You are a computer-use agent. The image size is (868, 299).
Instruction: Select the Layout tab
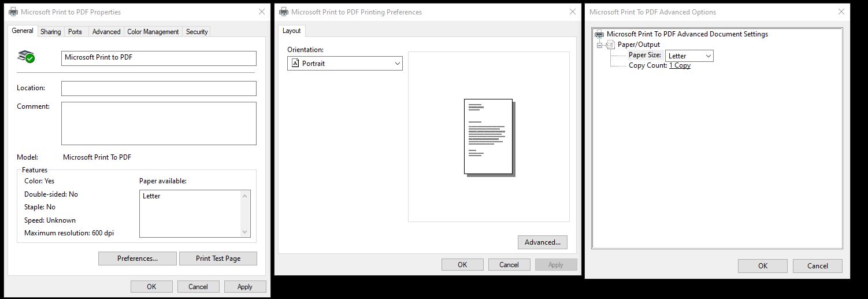coord(291,31)
